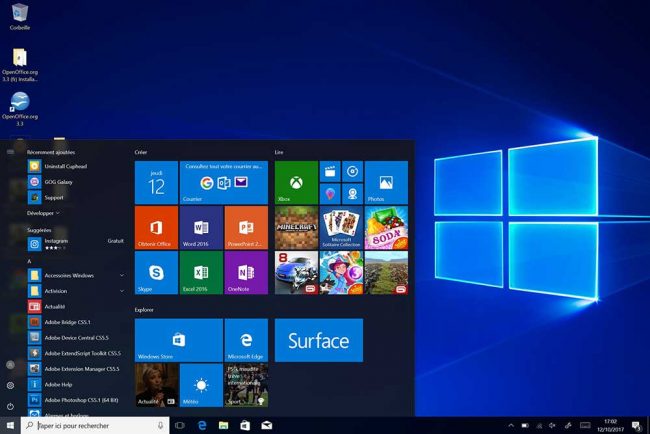Open the Action Center notifications
This screenshot has height=434, width=650.
click(636, 425)
